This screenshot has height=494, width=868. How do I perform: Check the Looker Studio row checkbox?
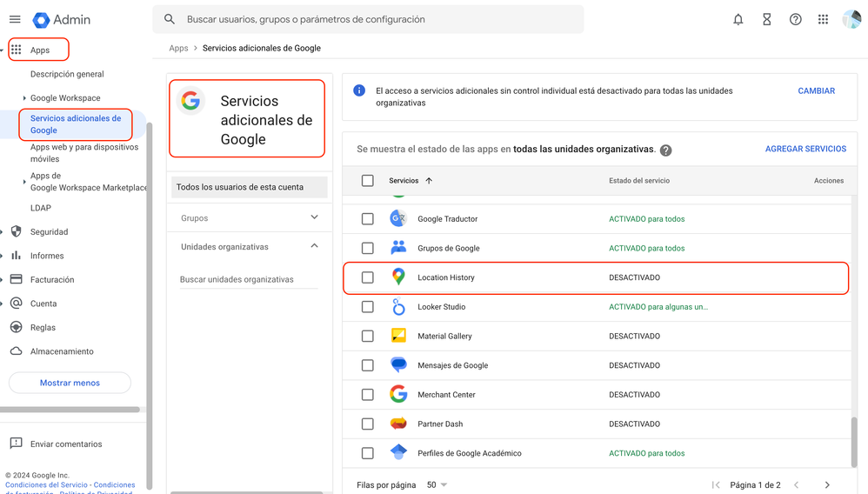click(x=368, y=307)
